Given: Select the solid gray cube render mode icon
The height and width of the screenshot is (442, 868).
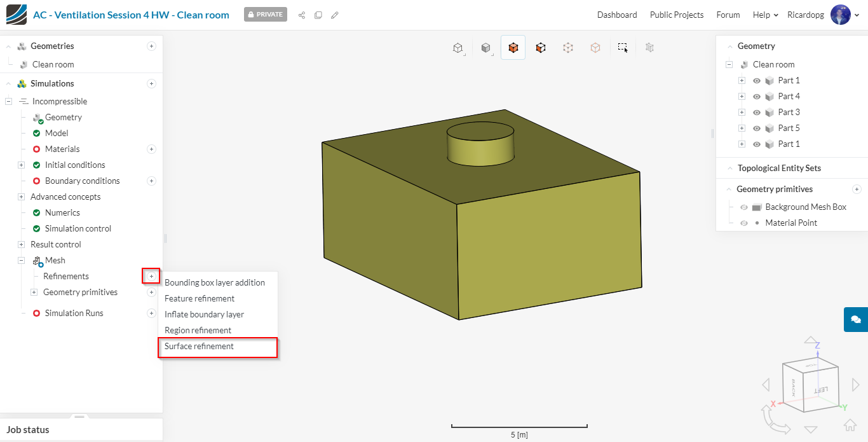Looking at the screenshot, I should click(x=486, y=48).
